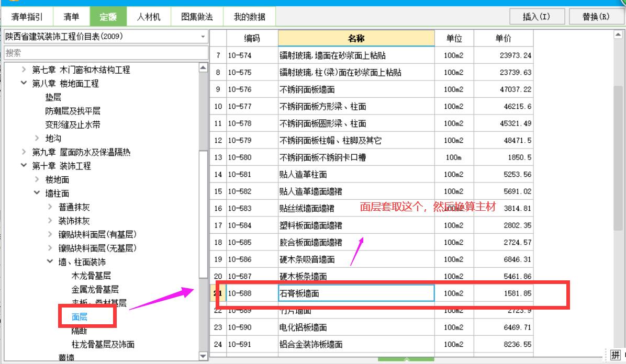Select row 镭射玻璃,墙面在砂浆面上粘贴
626x364 pixels.
[372, 55]
